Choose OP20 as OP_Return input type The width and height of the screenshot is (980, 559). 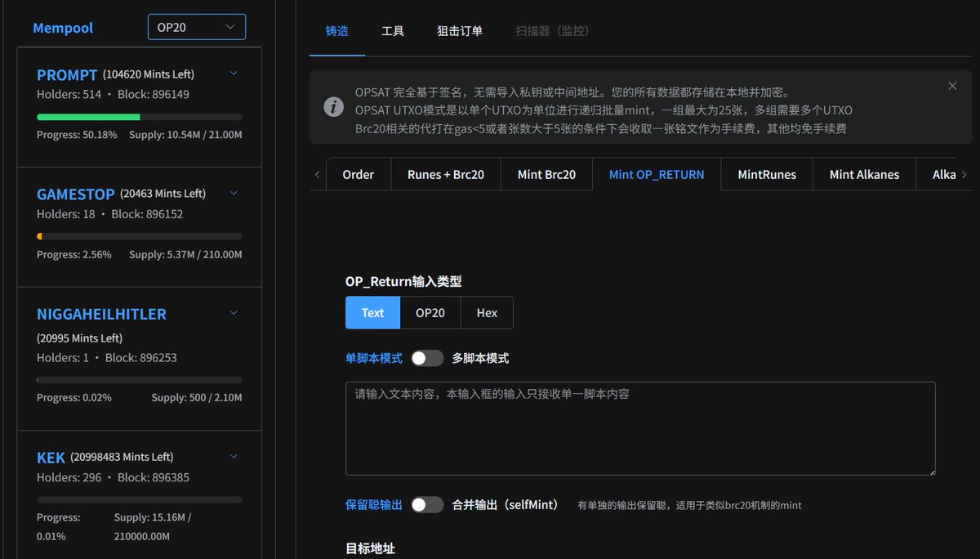click(x=430, y=313)
